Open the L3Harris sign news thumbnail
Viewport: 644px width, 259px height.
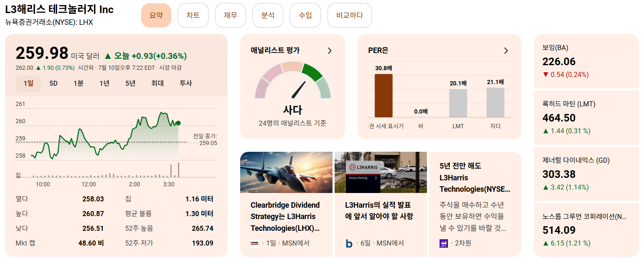381,172
